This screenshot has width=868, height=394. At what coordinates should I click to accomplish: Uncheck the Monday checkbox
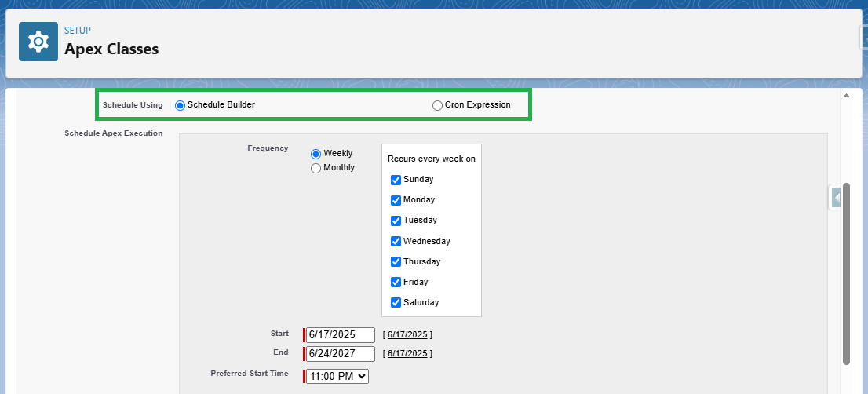click(x=396, y=200)
